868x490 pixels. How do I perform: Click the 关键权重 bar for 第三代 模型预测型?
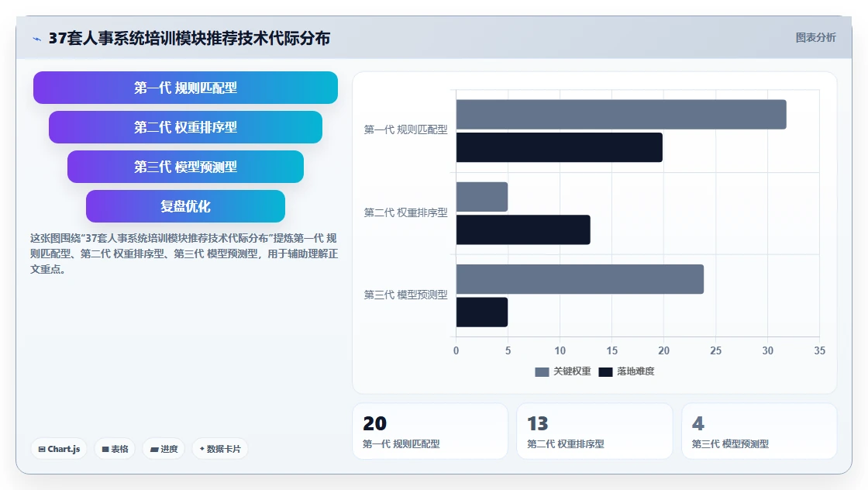(580, 279)
